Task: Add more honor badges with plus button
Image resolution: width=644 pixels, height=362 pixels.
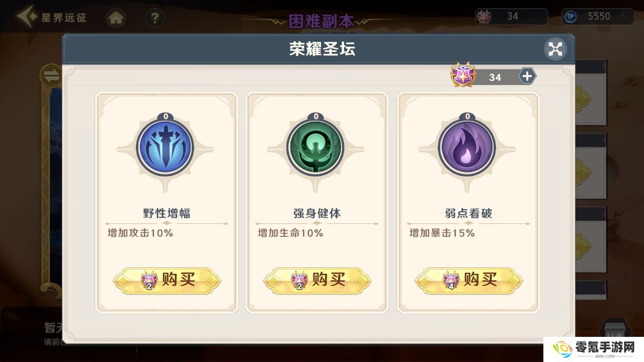Action: click(x=527, y=76)
